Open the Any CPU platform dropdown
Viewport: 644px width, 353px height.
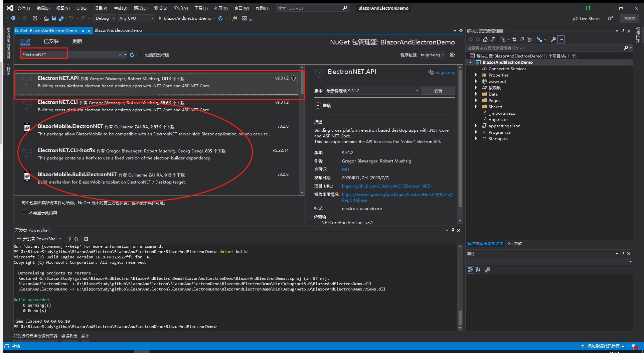pyautogui.click(x=136, y=18)
